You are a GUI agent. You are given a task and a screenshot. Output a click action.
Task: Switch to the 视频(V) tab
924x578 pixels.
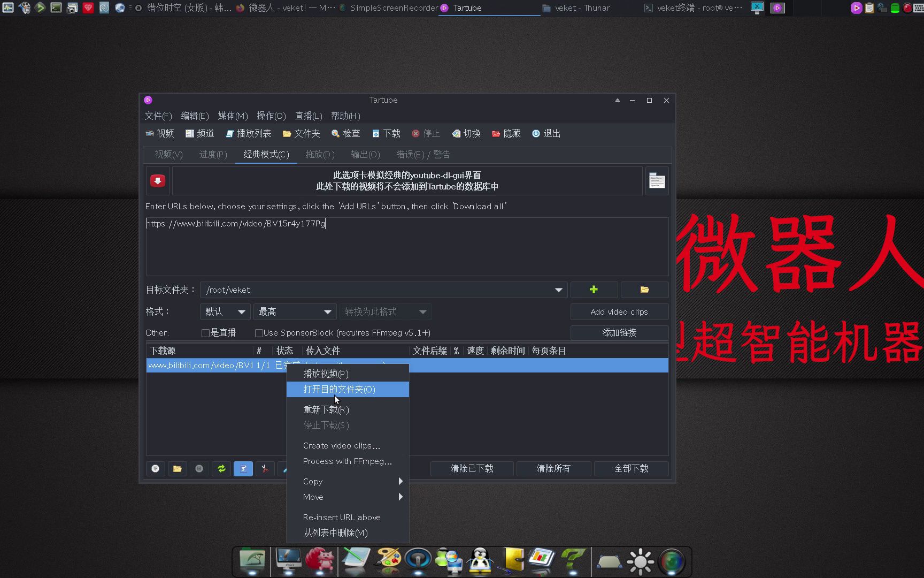[x=168, y=154]
